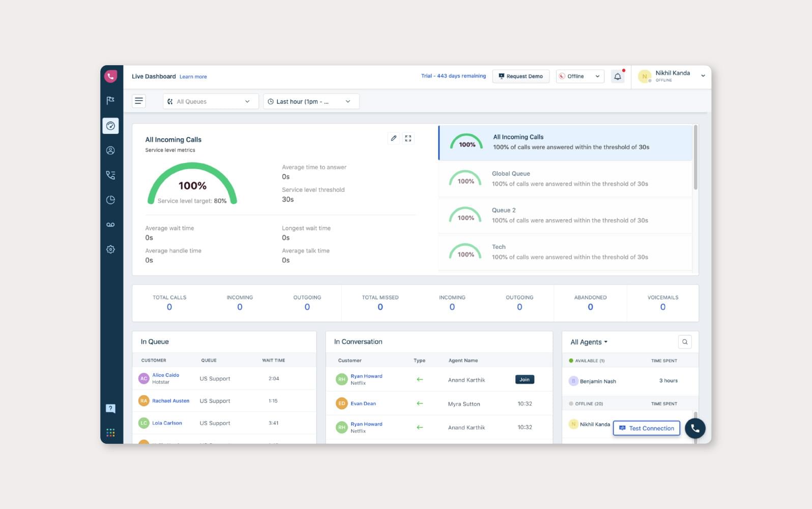Click Trial 443 days remaining link
Viewport: 812px width, 509px height.
point(453,76)
